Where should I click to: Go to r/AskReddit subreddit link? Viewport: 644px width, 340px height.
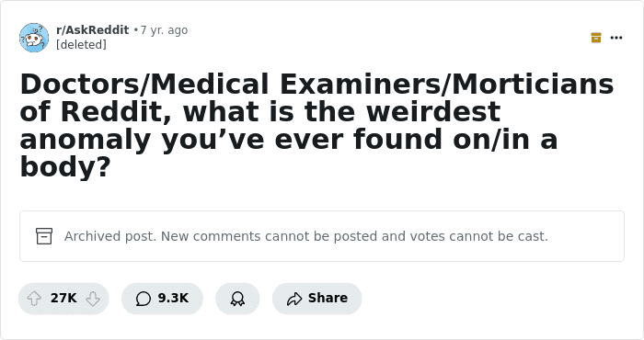pos(92,30)
